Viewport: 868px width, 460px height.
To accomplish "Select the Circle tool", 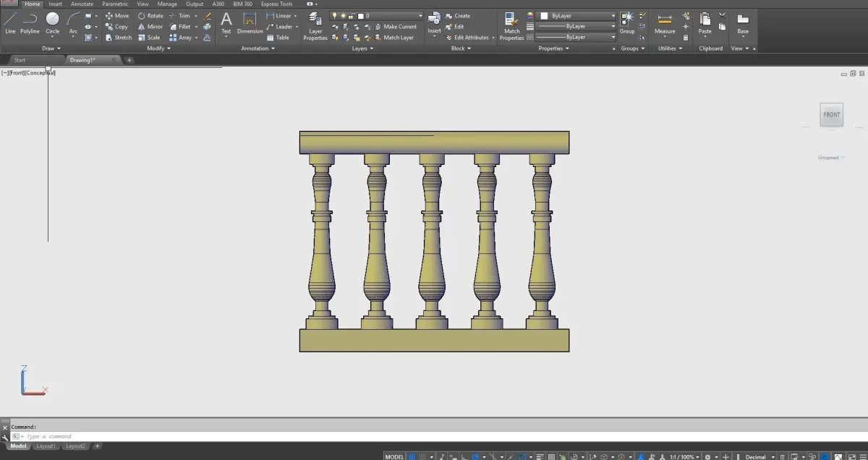I will click(53, 22).
